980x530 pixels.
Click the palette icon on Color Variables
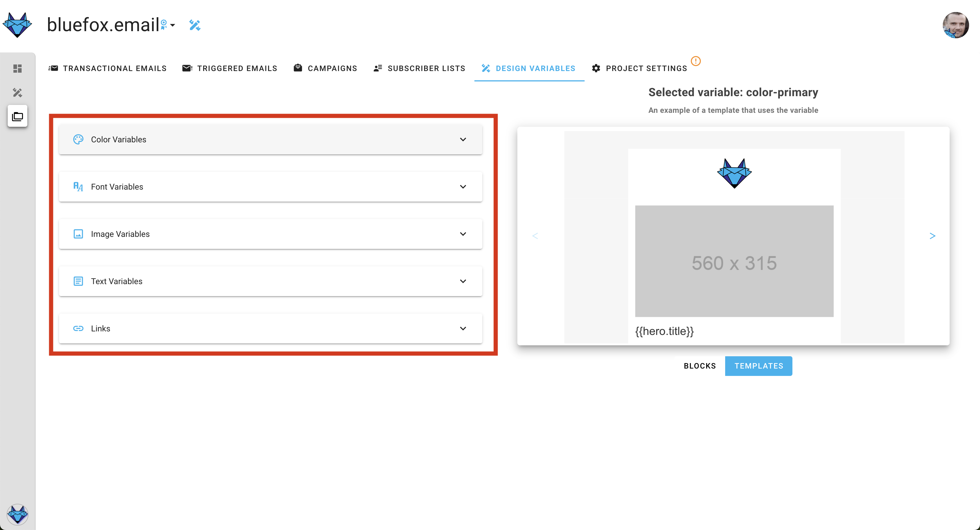(x=78, y=140)
